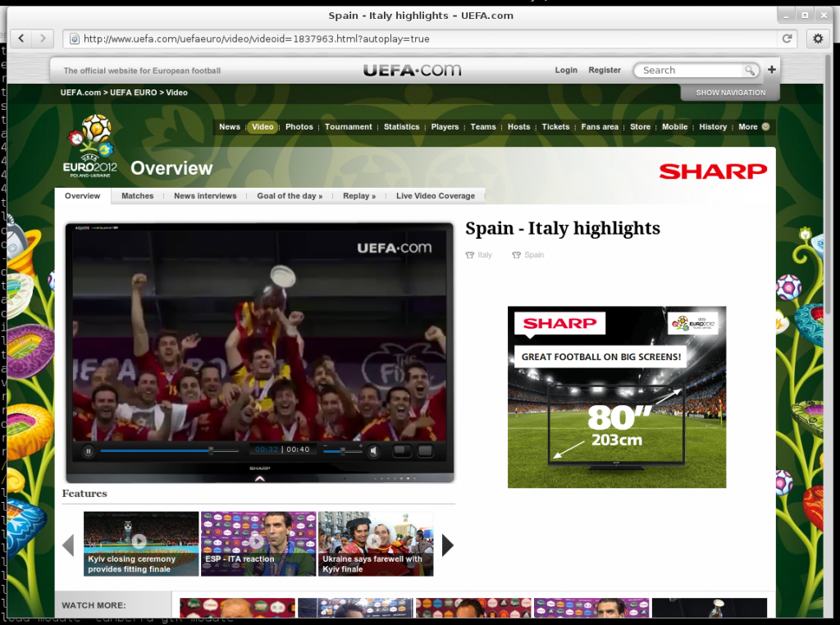Click the Login link
Image resolution: width=840 pixels, height=625 pixels.
click(566, 71)
